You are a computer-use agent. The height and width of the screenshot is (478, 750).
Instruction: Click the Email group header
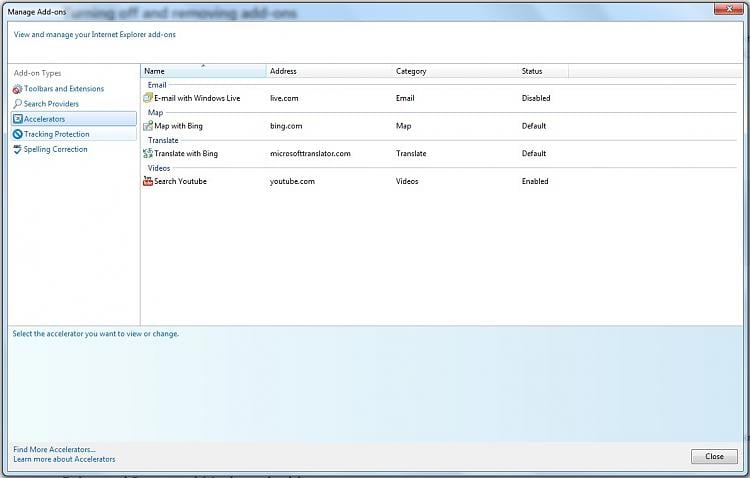click(x=157, y=85)
